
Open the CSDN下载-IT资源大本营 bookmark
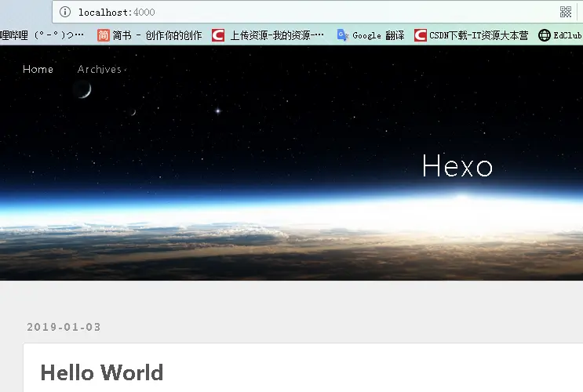point(471,35)
